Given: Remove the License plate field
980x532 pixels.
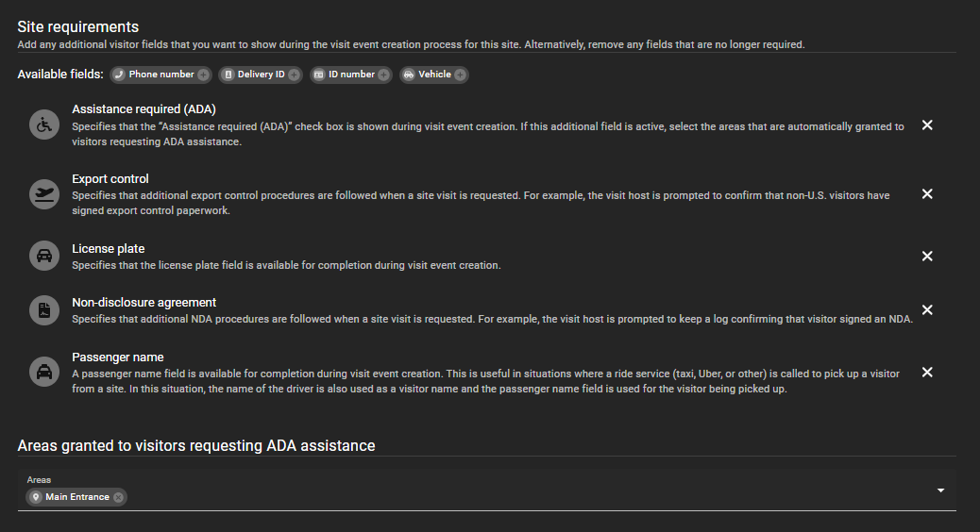Looking at the screenshot, I should 927,256.
